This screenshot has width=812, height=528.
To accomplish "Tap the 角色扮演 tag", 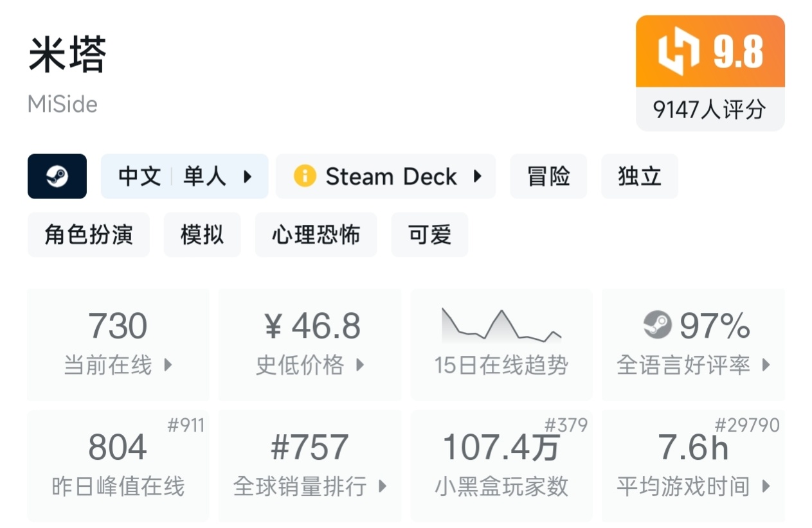I will (89, 234).
